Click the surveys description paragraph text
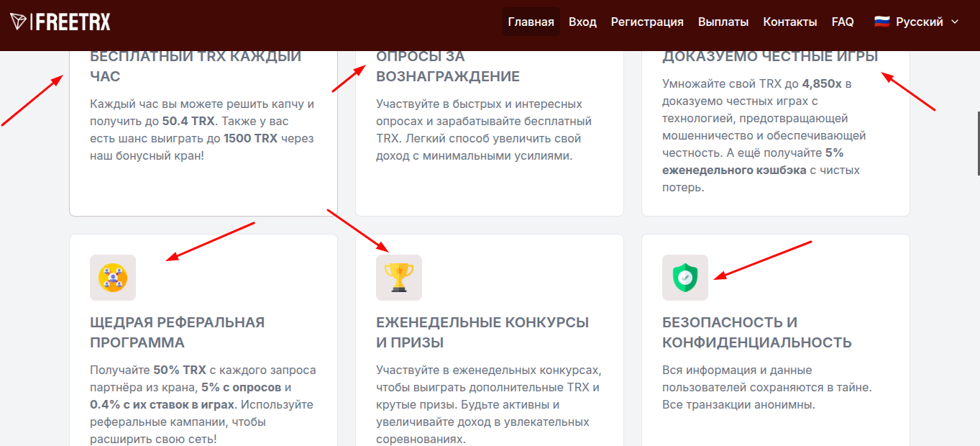980x446 pixels. [x=484, y=129]
